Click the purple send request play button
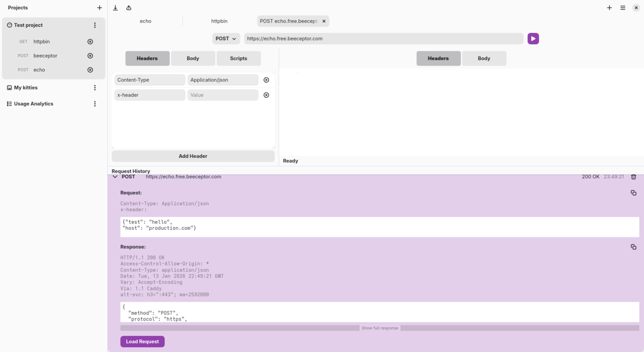The image size is (644, 352). [x=533, y=39]
